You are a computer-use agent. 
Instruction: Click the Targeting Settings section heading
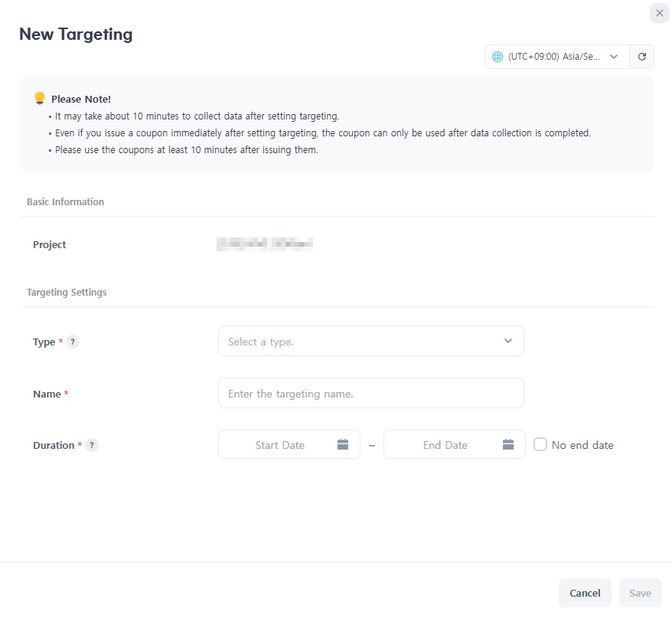(x=67, y=292)
